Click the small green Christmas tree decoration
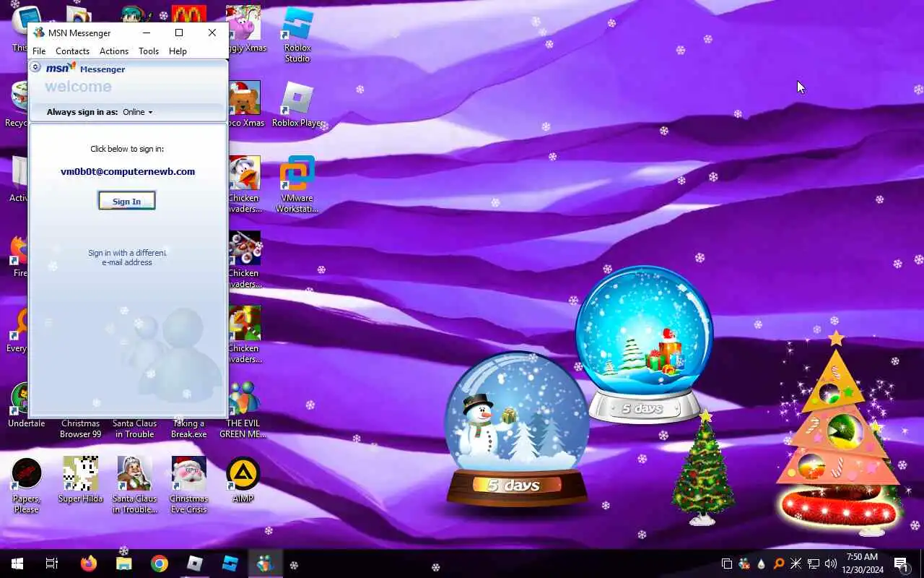 tap(702, 467)
